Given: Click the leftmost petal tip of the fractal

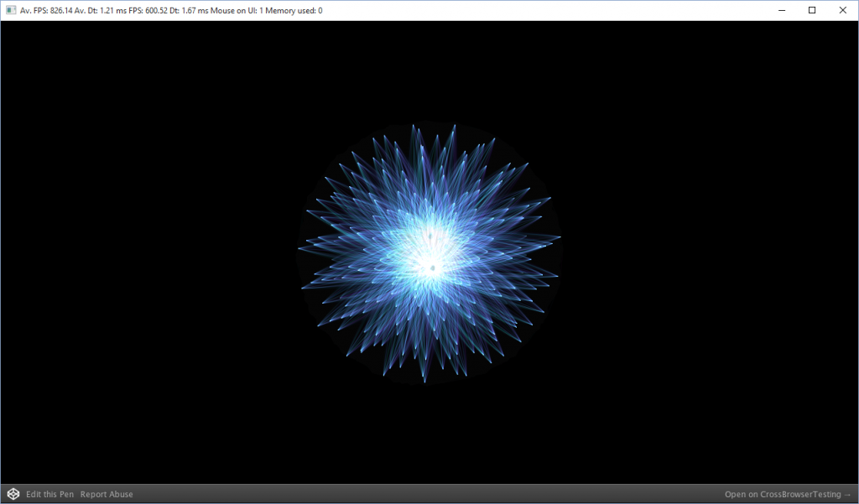Looking at the screenshot, I should 299,249.
